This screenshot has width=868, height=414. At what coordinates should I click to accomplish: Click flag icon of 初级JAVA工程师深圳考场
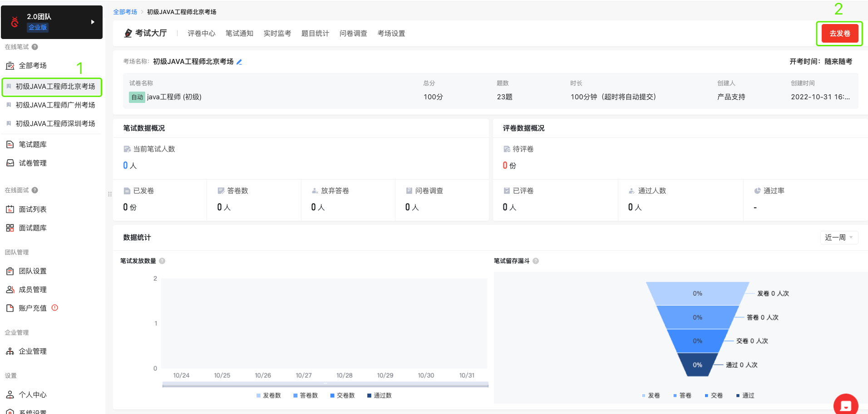point(9,123)
